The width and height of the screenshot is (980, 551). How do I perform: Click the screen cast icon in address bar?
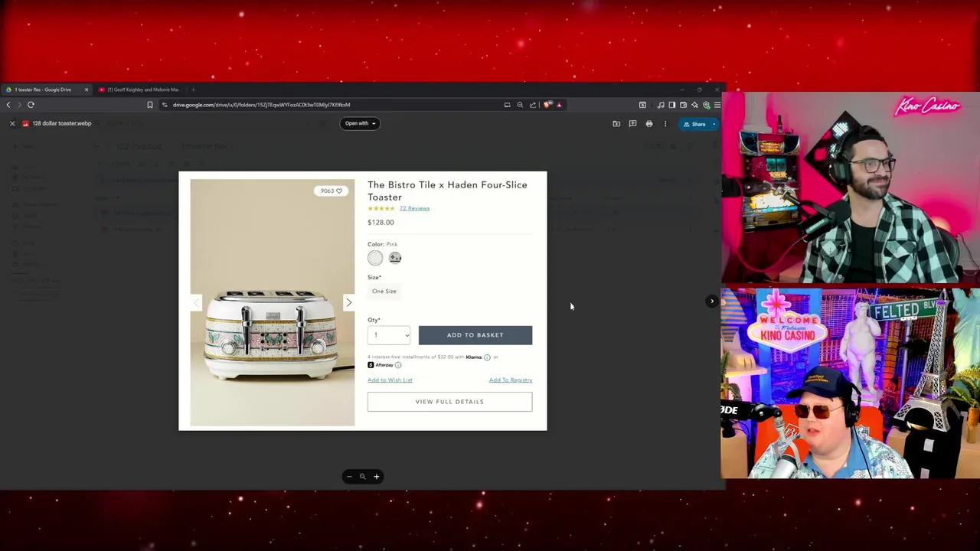[x=507, y=105]
